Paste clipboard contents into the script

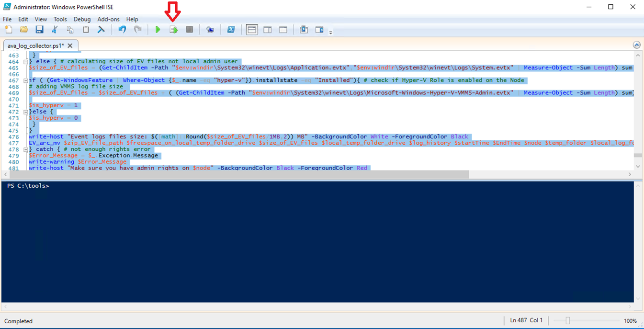tap(85, 29)
